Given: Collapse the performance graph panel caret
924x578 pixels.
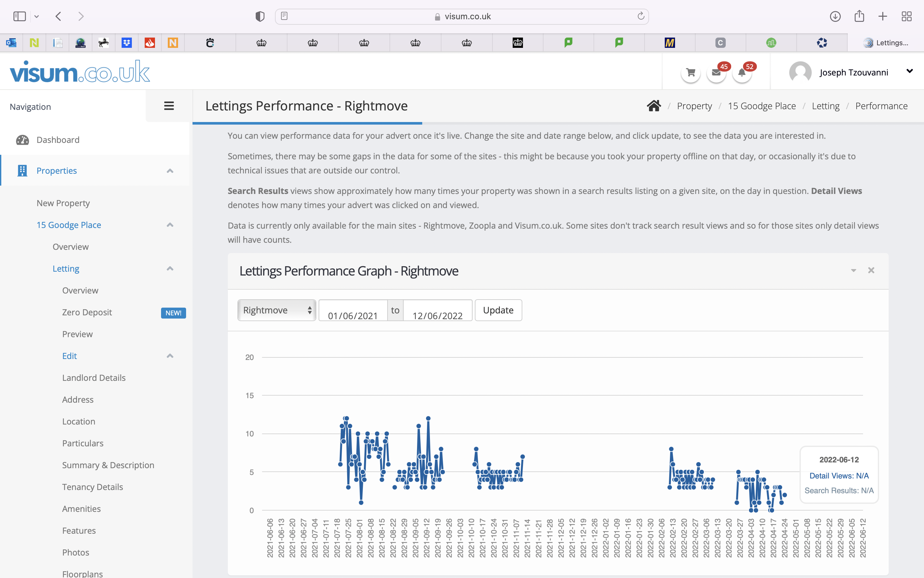Looking at the screenshot, I should pos(853,270).
